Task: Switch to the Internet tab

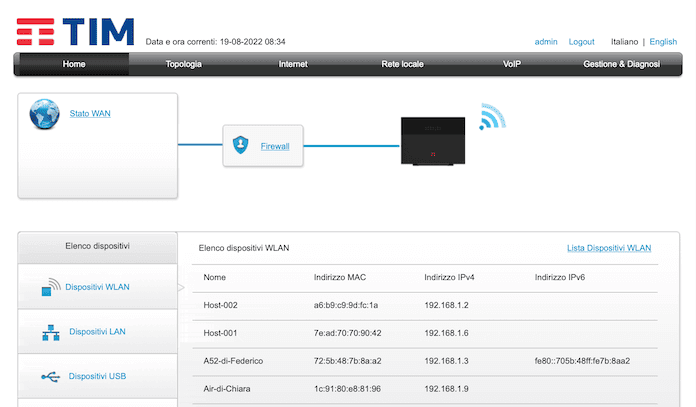Action: tap(293, 64)
